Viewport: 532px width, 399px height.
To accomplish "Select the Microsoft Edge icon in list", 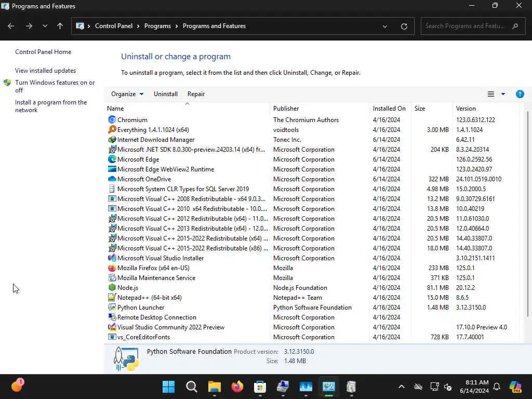I will point(112,159).
